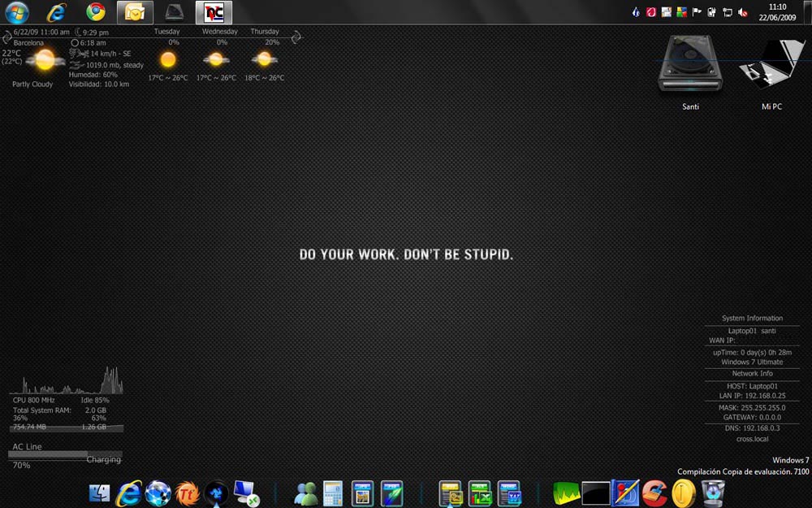Go to previous weather forecast page arrow
This screenshot has width=812, height=508.
pos(7,36)
